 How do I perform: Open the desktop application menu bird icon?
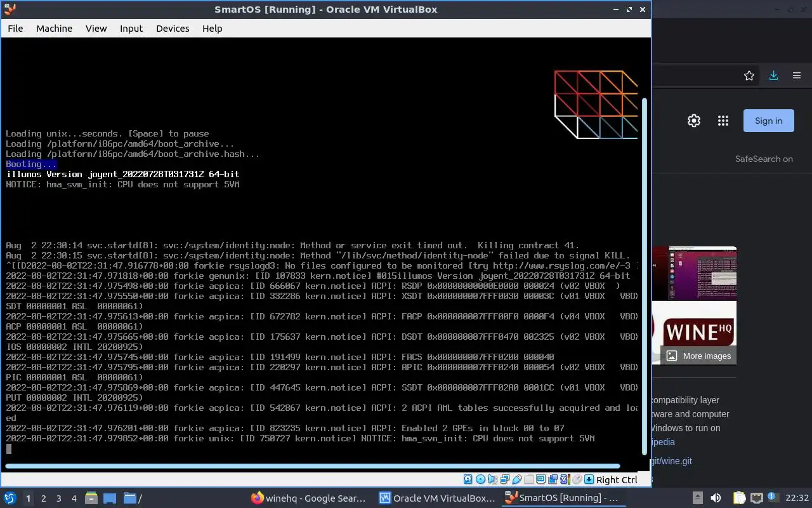click(10, 498)
